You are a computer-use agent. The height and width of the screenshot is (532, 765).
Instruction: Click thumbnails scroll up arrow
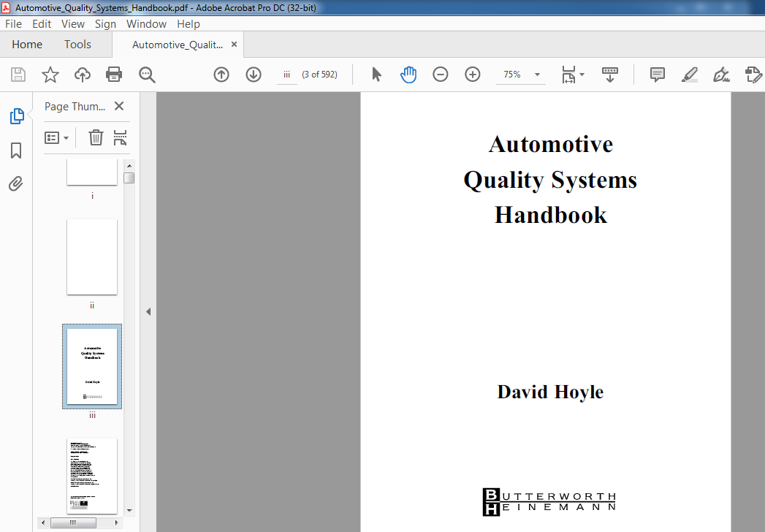pyautogui.click(x=129, y=165)
